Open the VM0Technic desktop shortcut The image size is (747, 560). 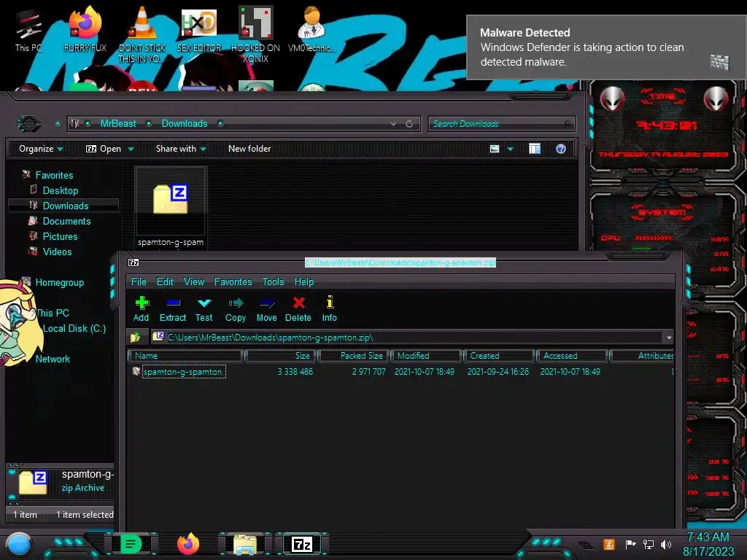[312, 29]
